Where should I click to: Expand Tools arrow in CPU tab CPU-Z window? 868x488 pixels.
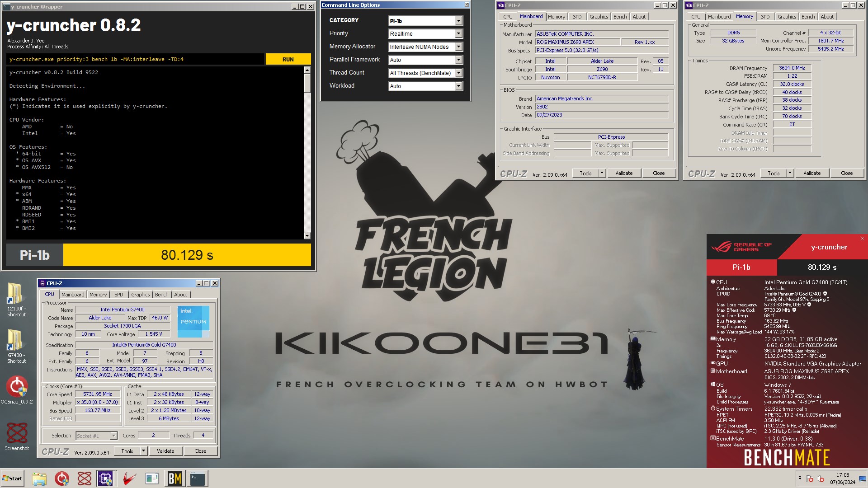coord(143,451)
